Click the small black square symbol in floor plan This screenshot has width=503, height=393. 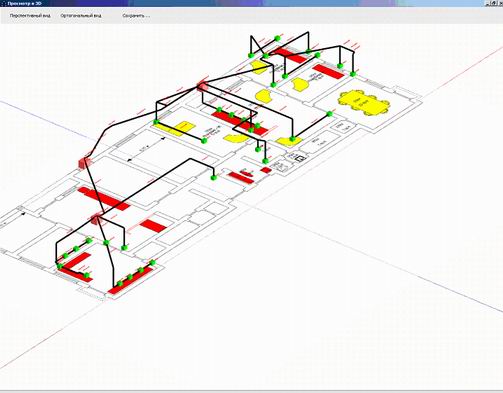(x=301, y=159)
